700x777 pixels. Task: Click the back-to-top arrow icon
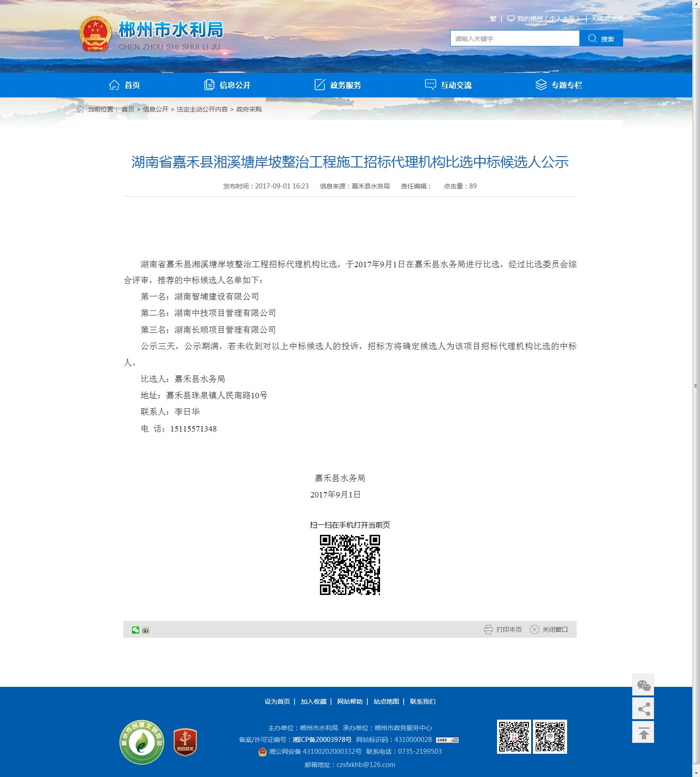click(x=643, y=732)
